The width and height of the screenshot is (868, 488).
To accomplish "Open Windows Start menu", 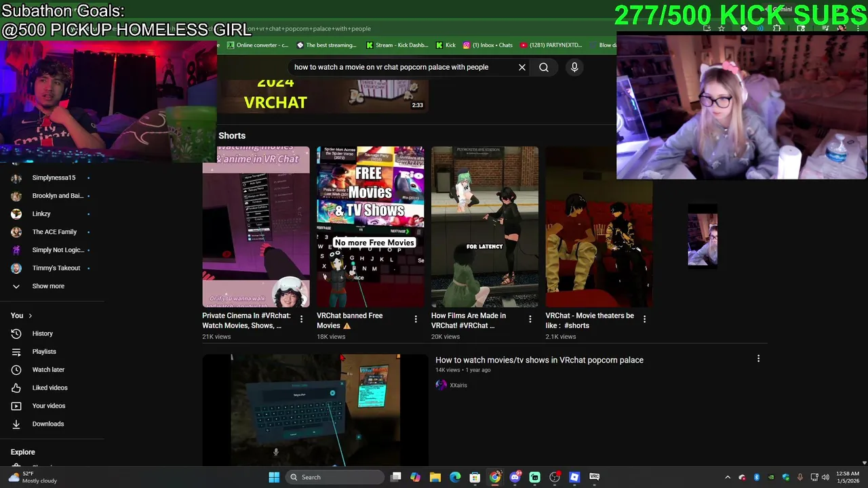I will [274, 477].
